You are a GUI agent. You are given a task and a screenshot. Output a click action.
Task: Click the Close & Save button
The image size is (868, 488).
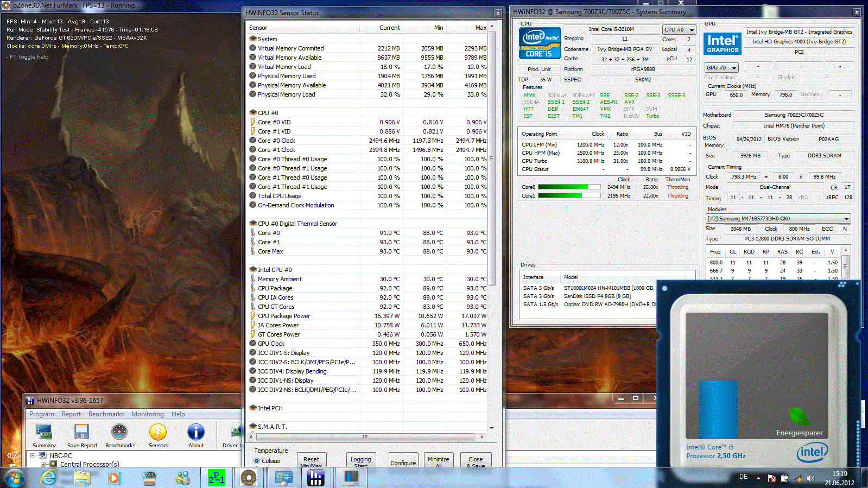[476, 460]
